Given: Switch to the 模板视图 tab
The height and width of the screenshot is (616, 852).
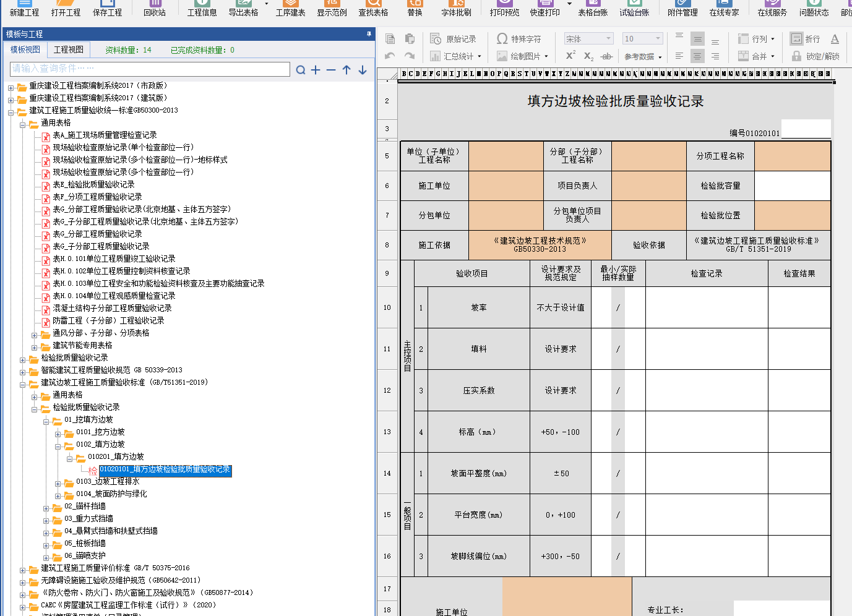Looking at the screenshot, I should [x=25, y=49].
